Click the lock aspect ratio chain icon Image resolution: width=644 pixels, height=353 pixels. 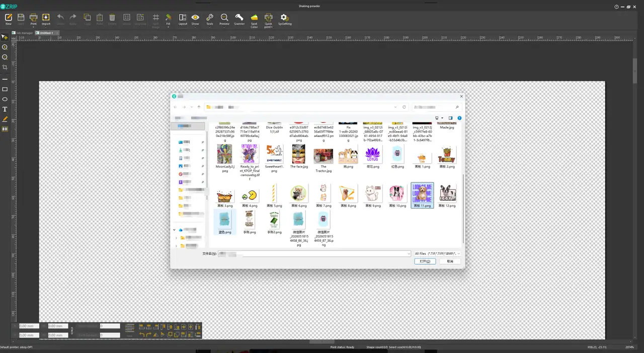pos(72,330)
